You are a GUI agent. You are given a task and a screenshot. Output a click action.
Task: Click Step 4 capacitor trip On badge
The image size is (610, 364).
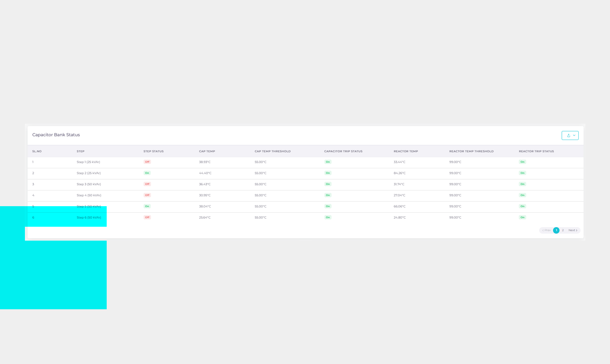click(328, 195)
